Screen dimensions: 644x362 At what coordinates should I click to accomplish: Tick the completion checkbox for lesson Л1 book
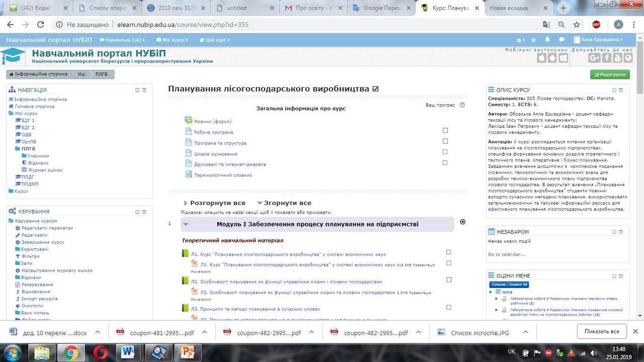pyautogui.click(x=449, y=252)
